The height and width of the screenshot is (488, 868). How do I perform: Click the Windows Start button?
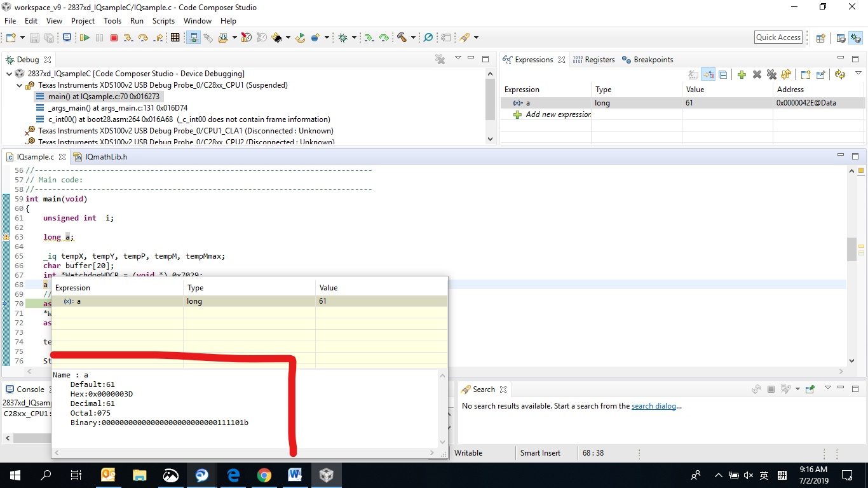[15, 475]
